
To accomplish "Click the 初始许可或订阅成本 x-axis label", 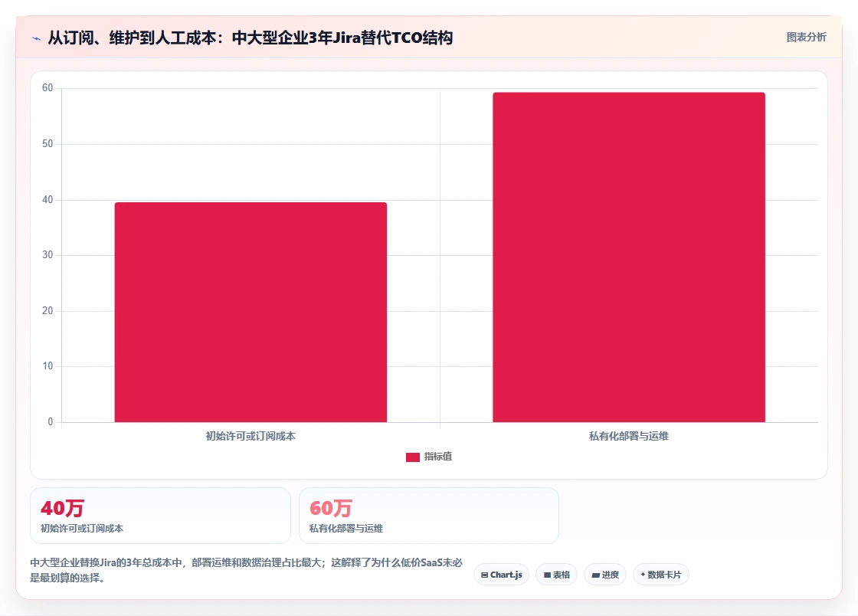I will 251,436.
